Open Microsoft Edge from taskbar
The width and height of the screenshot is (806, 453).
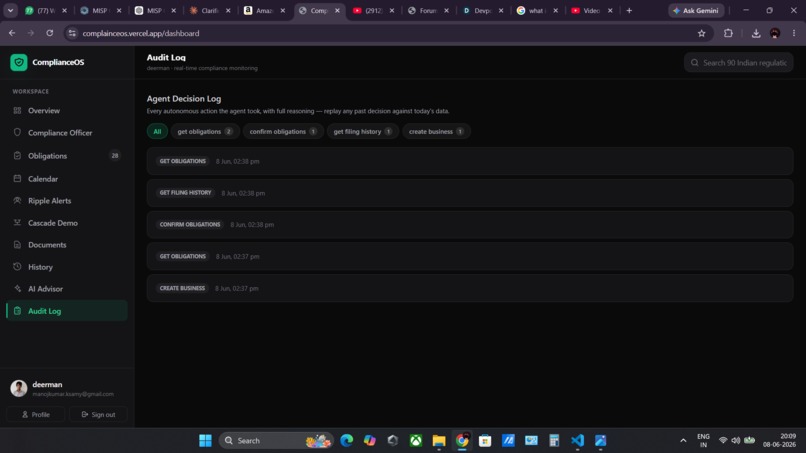click(346, 441)
